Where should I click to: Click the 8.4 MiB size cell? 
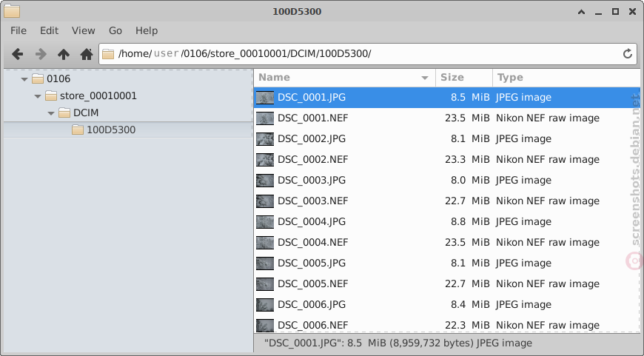coord(470,305)
